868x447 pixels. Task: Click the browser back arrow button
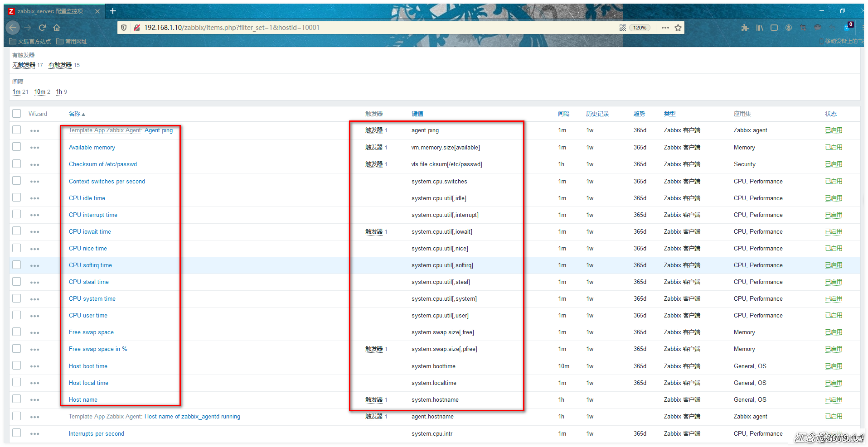pyautogui.click(x=13, y=28)
